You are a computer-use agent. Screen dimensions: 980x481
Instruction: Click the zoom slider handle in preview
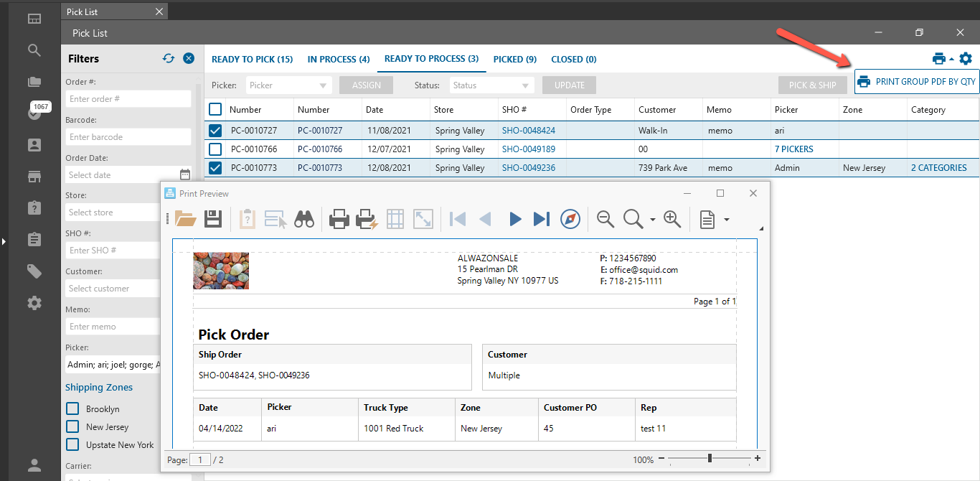point(710,459)
